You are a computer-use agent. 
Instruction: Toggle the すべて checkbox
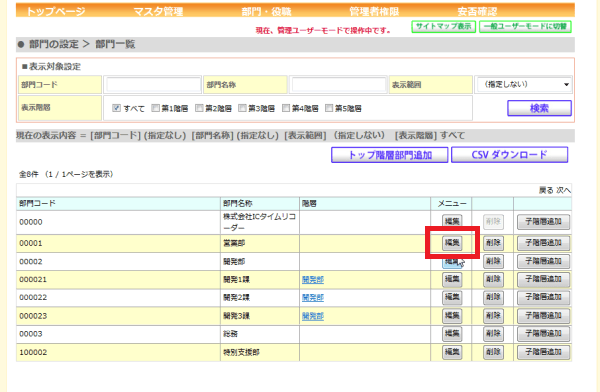coord(116,108)
